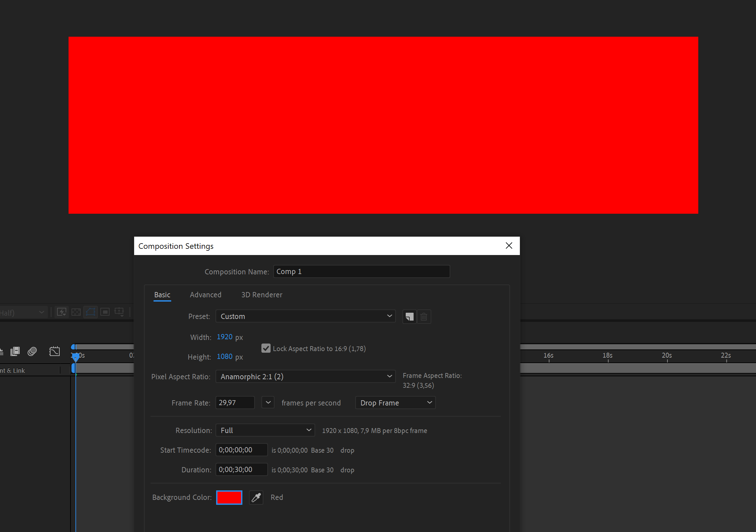756x532 pixels.
Task: Open the Graph Editor icon
Action: 55,351
